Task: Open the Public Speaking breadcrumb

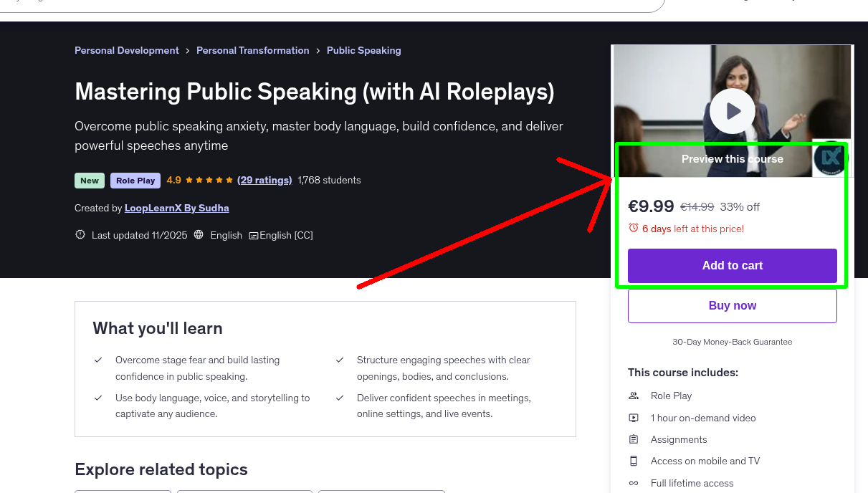Action: pos(363,50)
